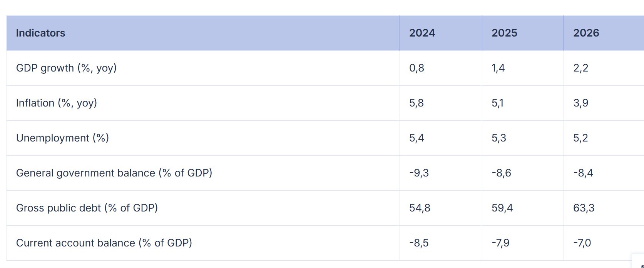Select the 2024 gross public debt value 54,8

coord(420,208)
